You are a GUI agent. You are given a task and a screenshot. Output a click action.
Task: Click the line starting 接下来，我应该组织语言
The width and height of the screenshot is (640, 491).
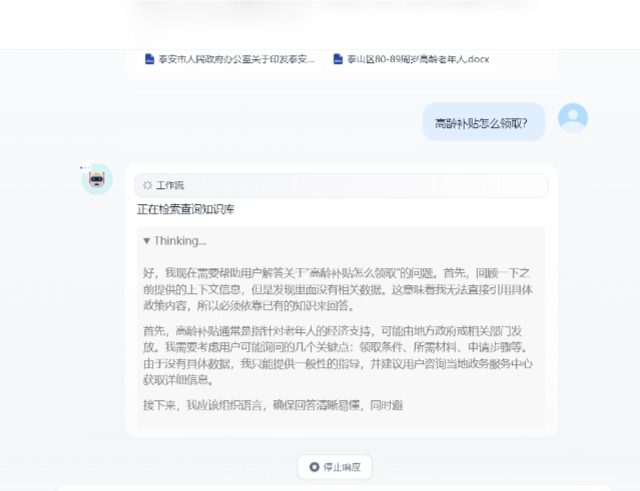point(273,405)
